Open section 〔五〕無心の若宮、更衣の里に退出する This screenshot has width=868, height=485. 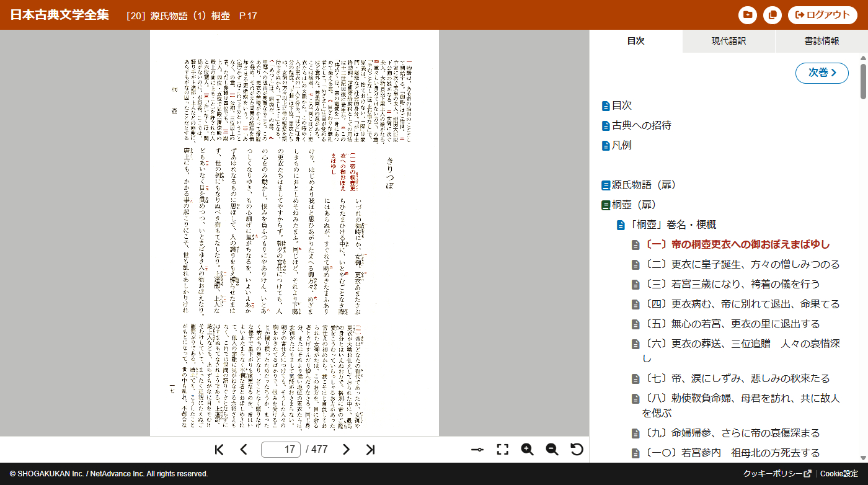pos(732,324)
